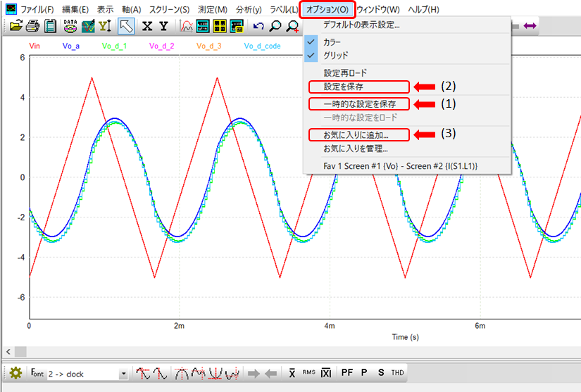Viewport: 581px width, 392px height.
Task: Click the printer icon in toolbar
Action: click(x=32, y=27)
